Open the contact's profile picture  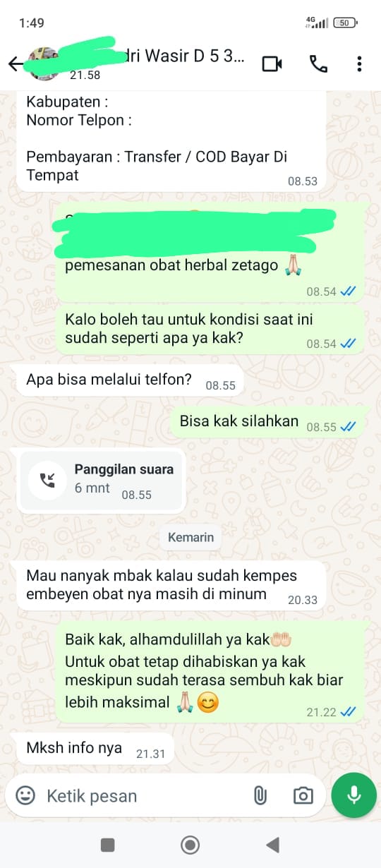click(x=42, y=64)
